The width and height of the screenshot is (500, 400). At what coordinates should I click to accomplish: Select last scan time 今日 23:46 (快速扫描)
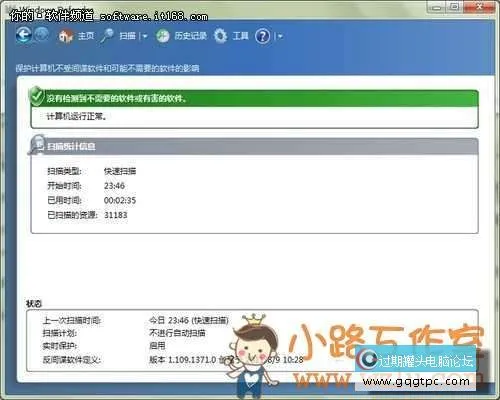189,320
